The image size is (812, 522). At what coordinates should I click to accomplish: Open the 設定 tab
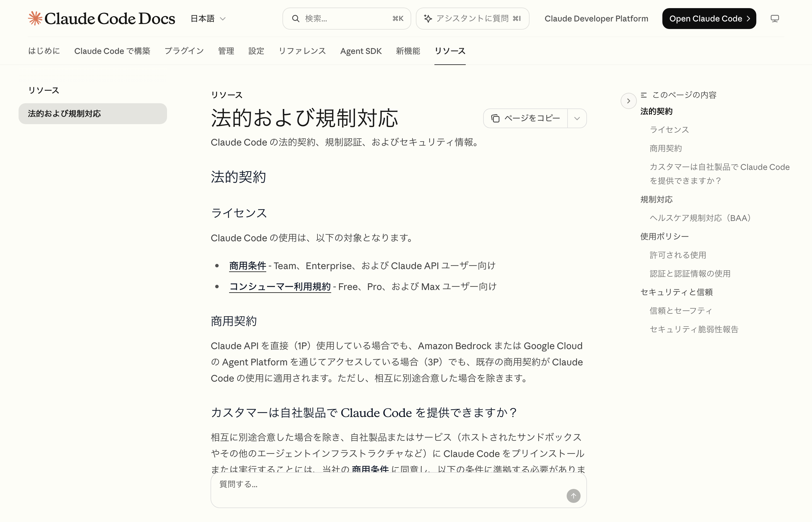click(x=256, y=51)
